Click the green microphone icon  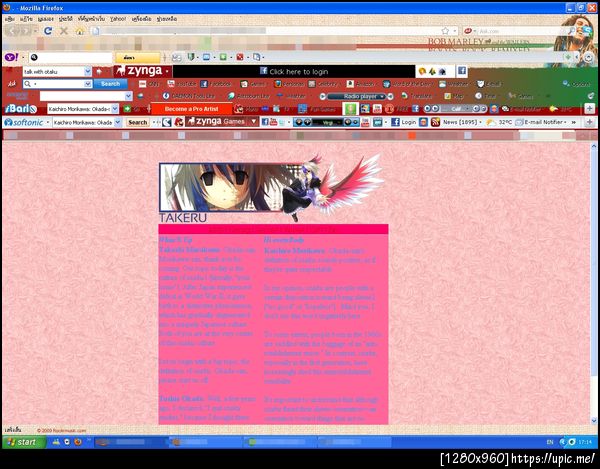(350, 109)
